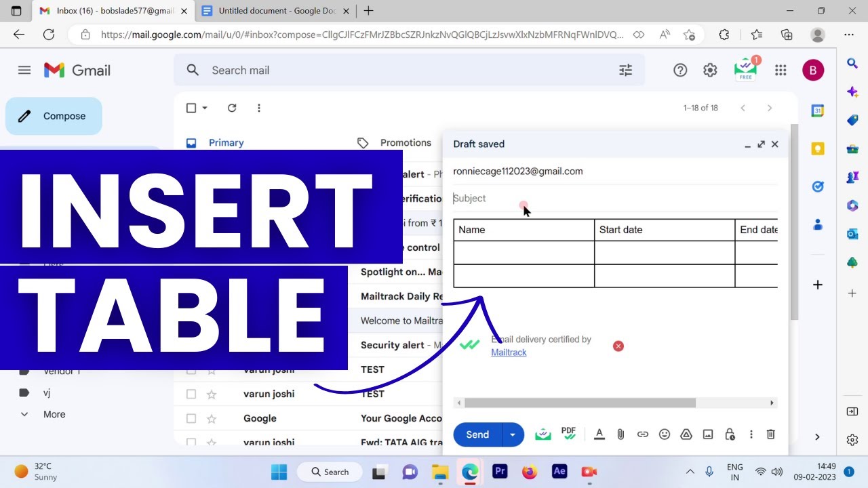Expand the select-all dropdown arrow
This screenshot has height=488, width=868.
pos(205,108)
